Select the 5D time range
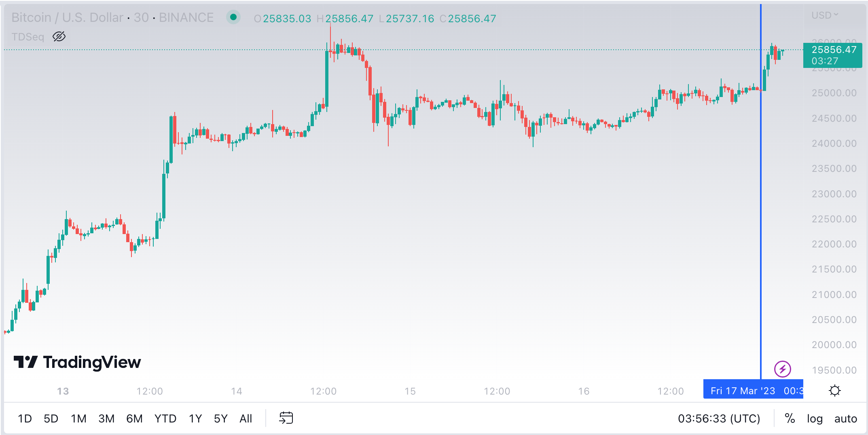The width and height of the screenshot is (868, 435). (x=51, y=418)
